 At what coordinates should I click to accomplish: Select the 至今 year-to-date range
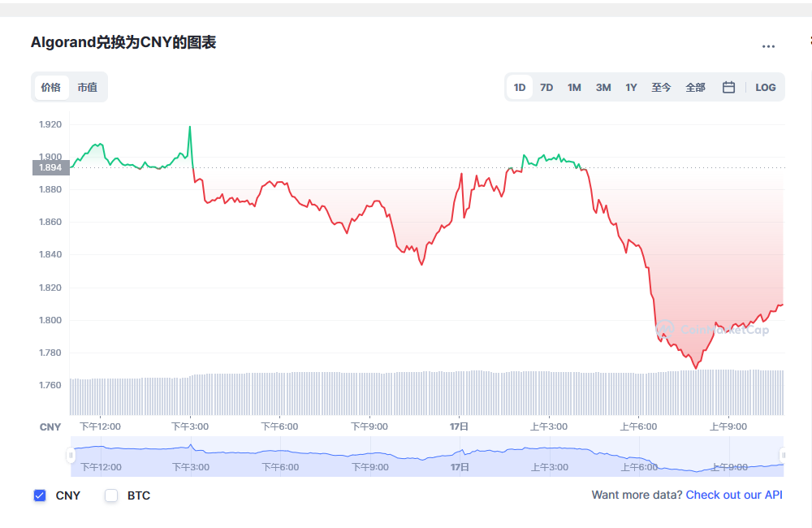(661, 87)
